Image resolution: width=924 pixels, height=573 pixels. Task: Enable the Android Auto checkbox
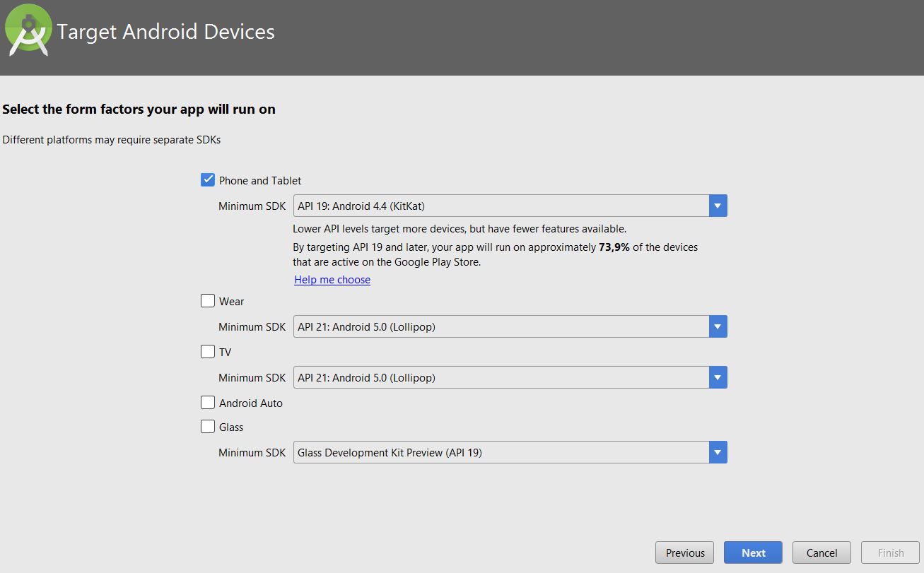[208, 402]
